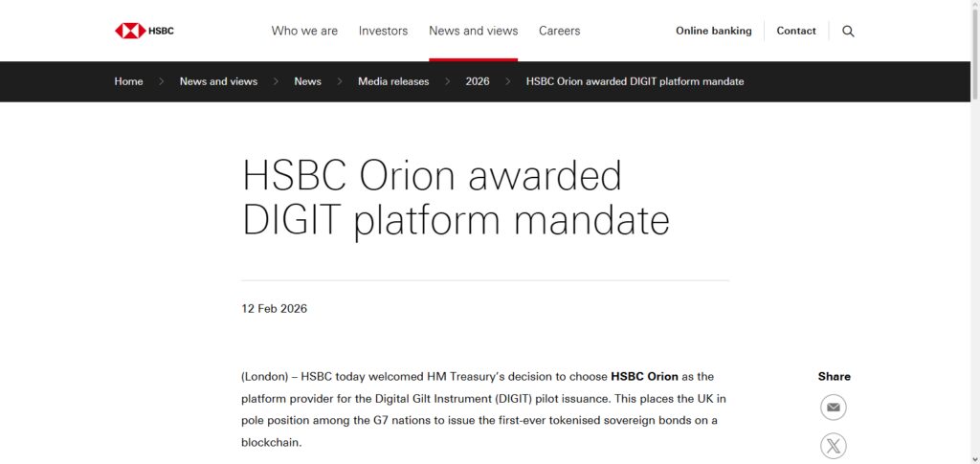This screenshot has height=464, width=980.
Task: Share the article via email icon
Action: click(x=834, y=408)
